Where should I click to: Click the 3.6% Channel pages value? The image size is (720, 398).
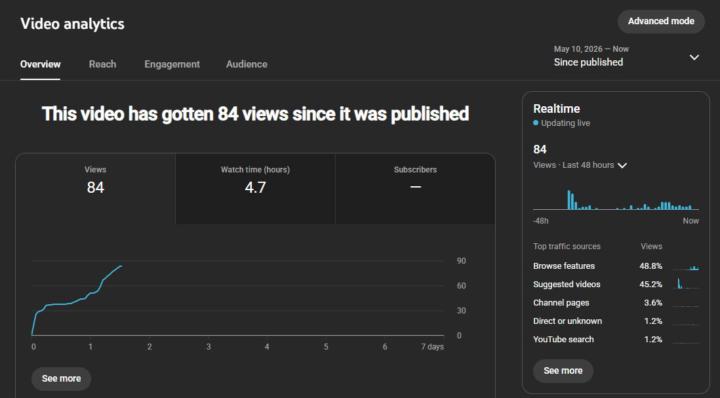click(x=653, y=303)
